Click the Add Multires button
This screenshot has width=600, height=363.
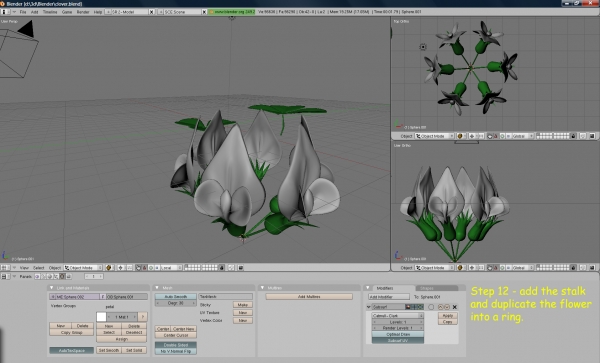(x=309, y=296)
